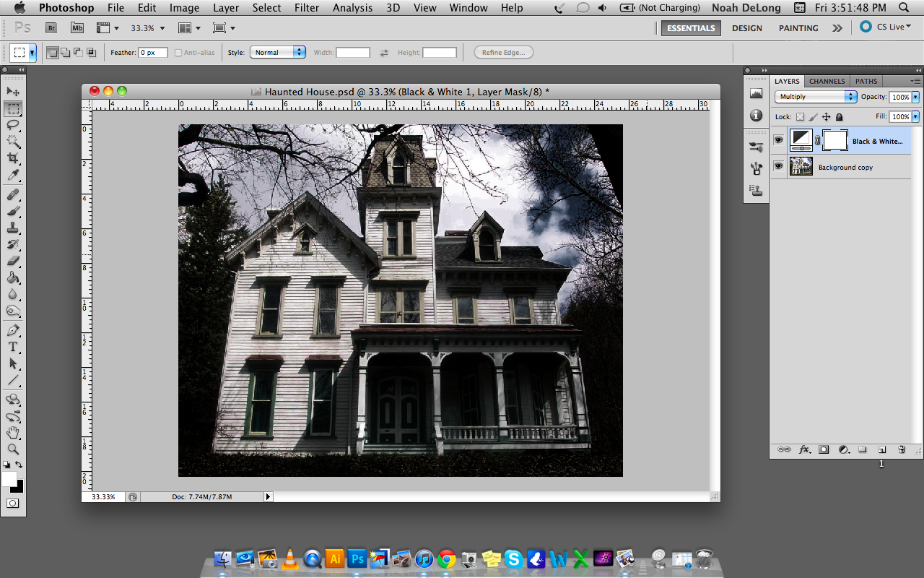The image size is (924, 578).
Task: Delete layer using the trash icon
Action: click(902, 449)
